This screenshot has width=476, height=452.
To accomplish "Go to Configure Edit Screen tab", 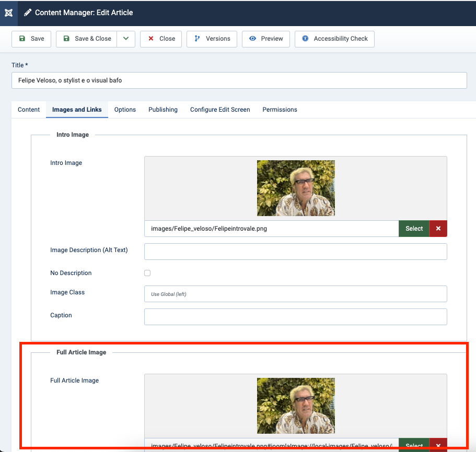I will (220, 110).
